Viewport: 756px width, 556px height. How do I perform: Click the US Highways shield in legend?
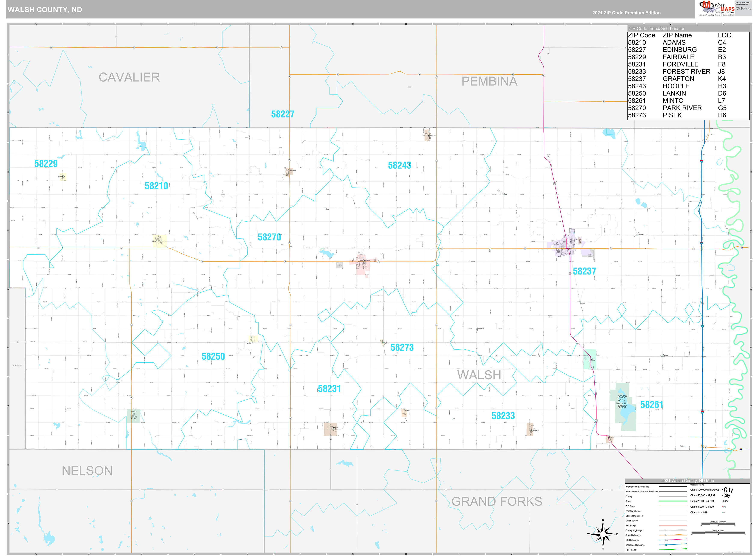click(x=666, y=540)
